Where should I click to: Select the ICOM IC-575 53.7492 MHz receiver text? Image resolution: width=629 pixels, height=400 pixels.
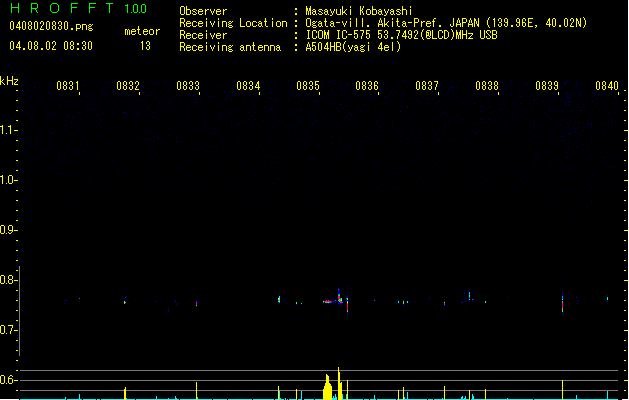tap(402, 35)
